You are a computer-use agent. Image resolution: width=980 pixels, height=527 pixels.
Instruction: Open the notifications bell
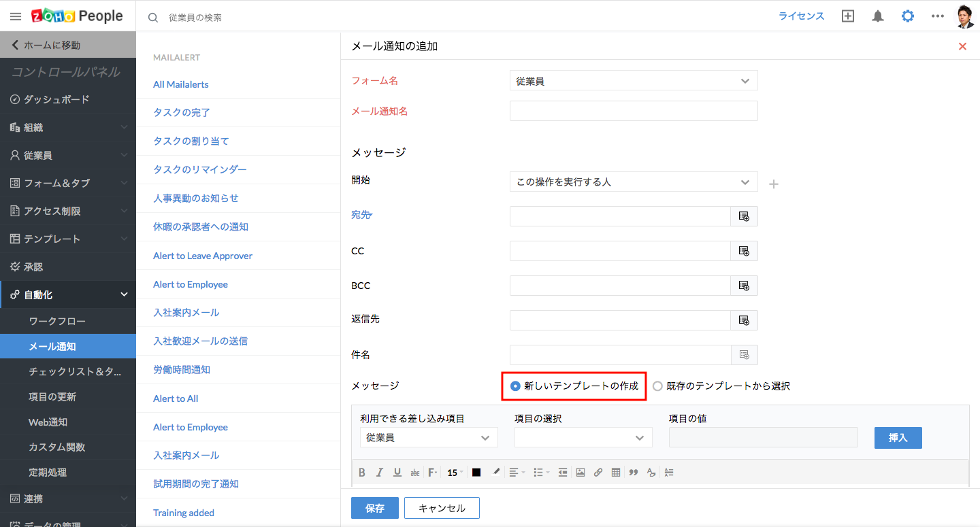878,16
